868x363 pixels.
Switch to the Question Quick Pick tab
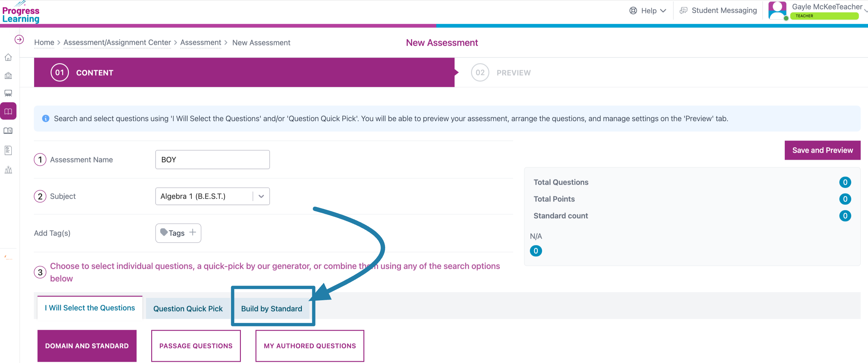pyautogui.click(x=188, y=308)
